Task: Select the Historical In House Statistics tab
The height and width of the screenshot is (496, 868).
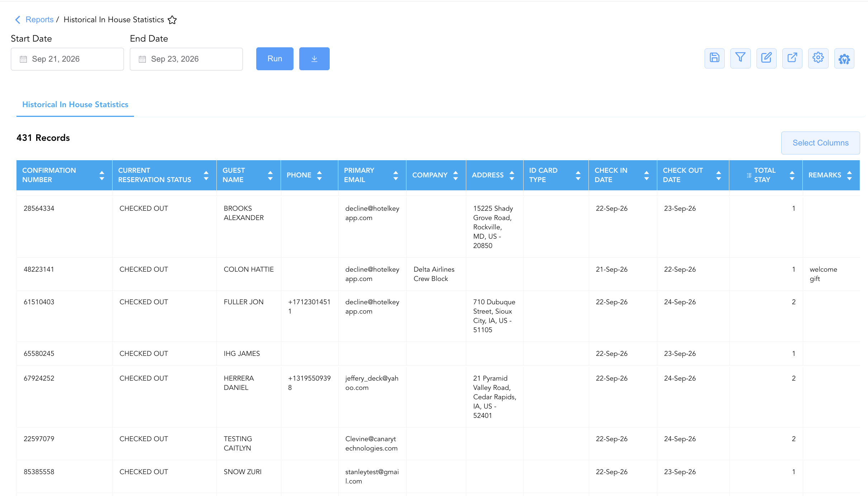Action: click(75, 104)
